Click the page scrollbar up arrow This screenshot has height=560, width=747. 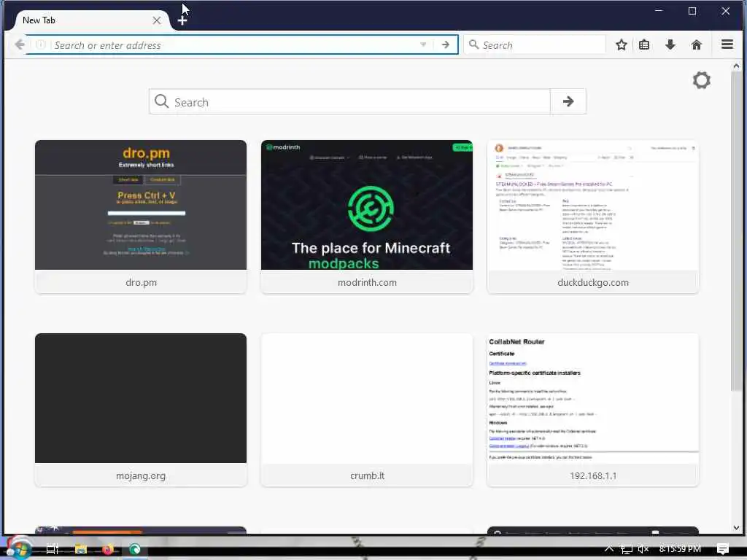click(x=737, y=66)
